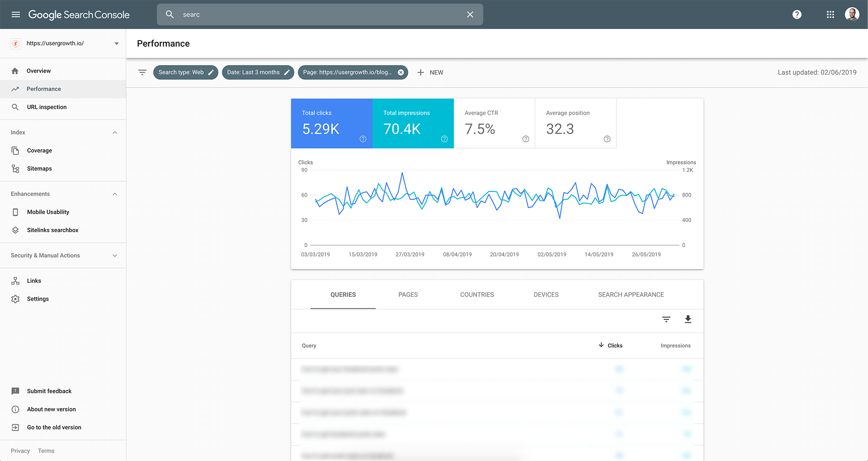Click the Sitemaps tree icon
868x461 pixels.
15,169
